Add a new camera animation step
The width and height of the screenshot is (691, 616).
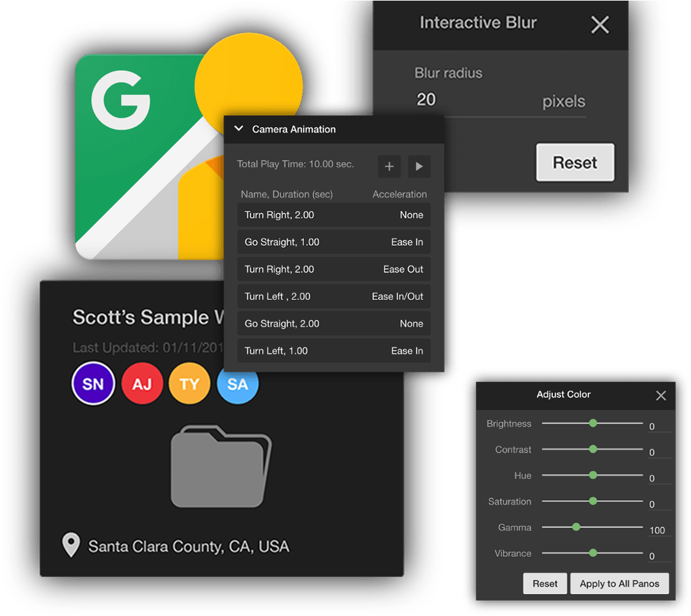tap(389, 167)
